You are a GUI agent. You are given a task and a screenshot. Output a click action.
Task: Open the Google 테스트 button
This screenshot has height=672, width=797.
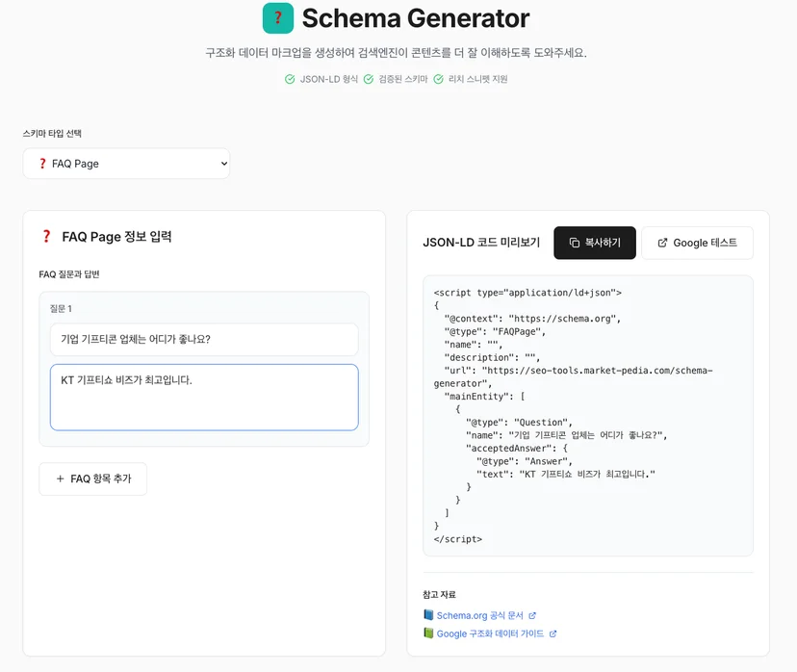point(697,243)
